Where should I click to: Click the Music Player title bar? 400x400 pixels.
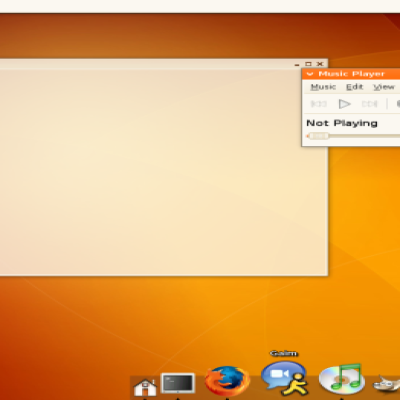(351, 74)
